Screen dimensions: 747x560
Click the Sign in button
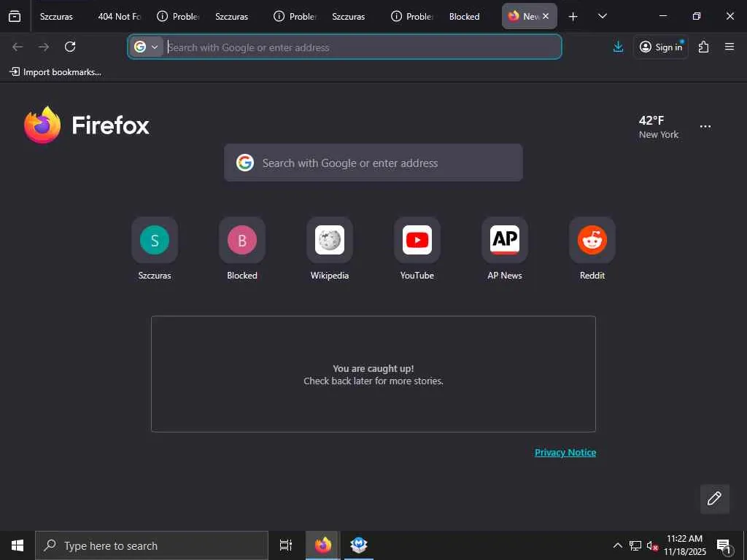661,47
